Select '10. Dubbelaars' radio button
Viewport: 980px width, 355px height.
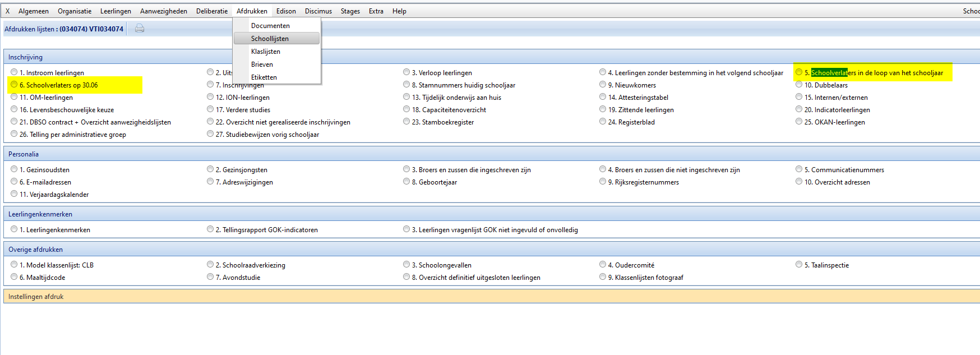pos(799,85)
